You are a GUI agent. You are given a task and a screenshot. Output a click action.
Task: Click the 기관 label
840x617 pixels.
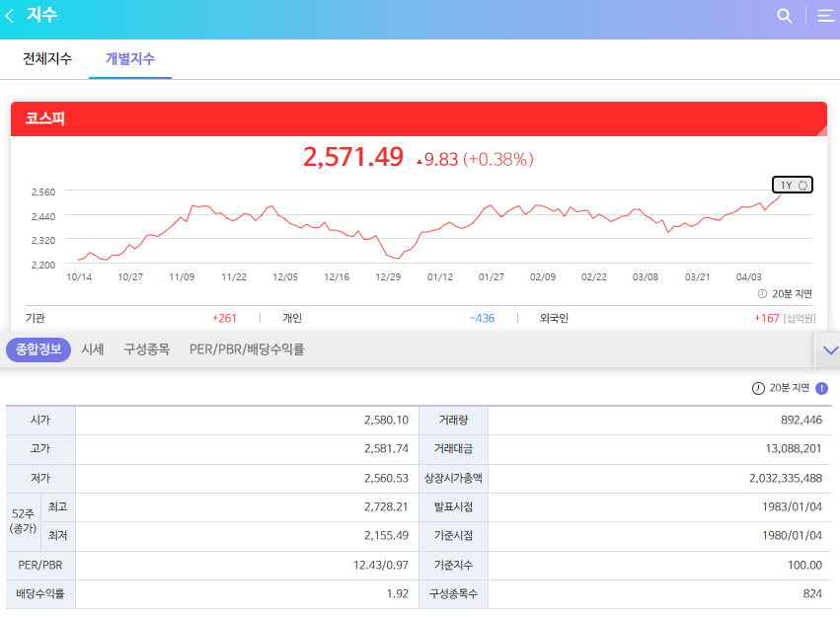pyautogui.click(x=36, y=318)
